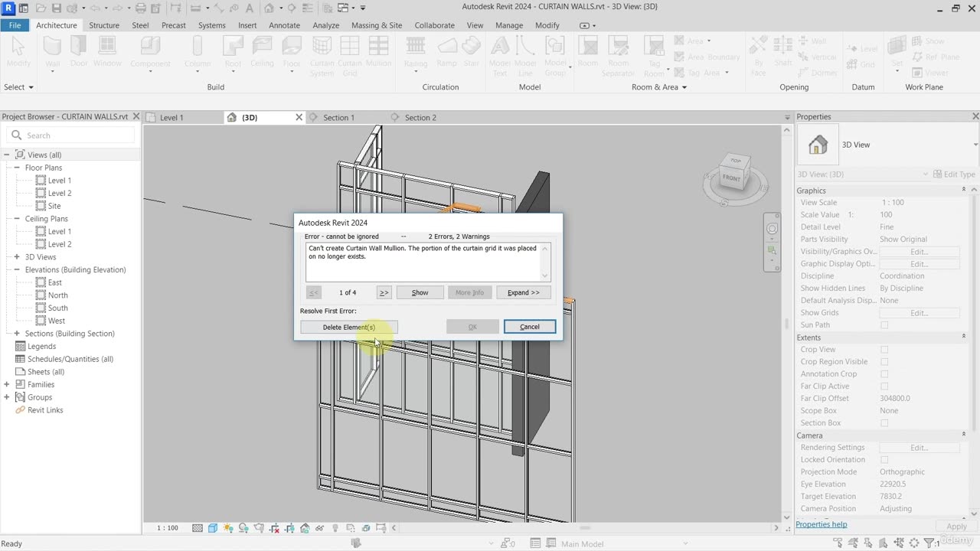Screen dimensions: 980x551
Task: Click the Delete Element(s) button
Action: [349, 327]
